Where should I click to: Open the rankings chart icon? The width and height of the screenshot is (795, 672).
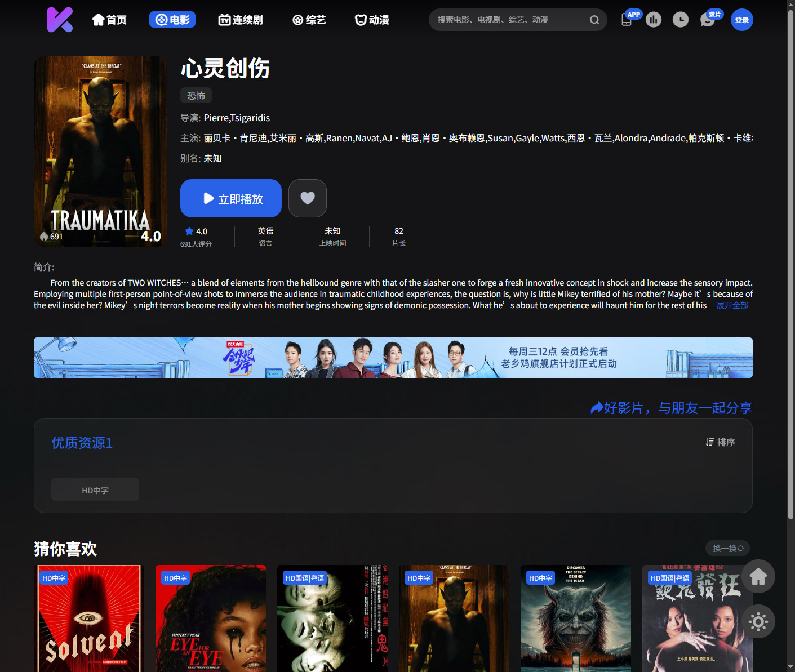click(x=653, y=19)
